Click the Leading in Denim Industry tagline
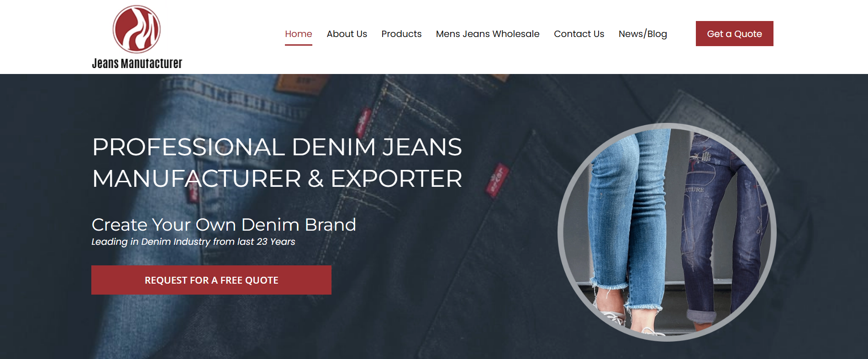868x359 pixels. pyautogui.click(x=193, y=242)
